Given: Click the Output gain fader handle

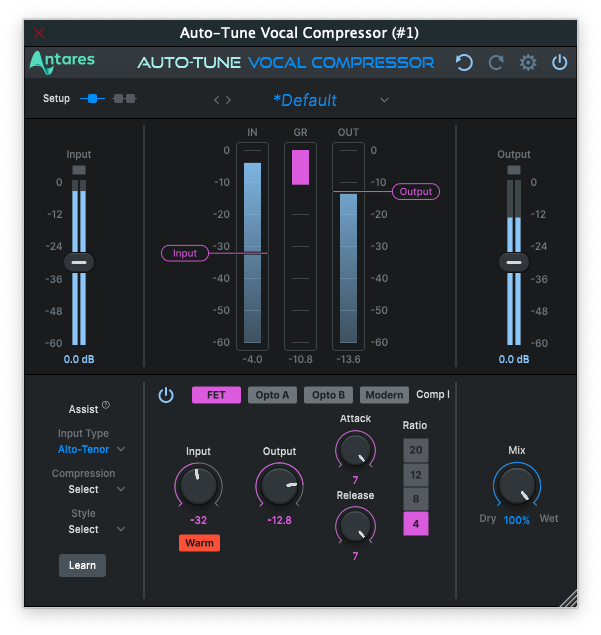Looking at the screenshot, I should coord(514,262).
